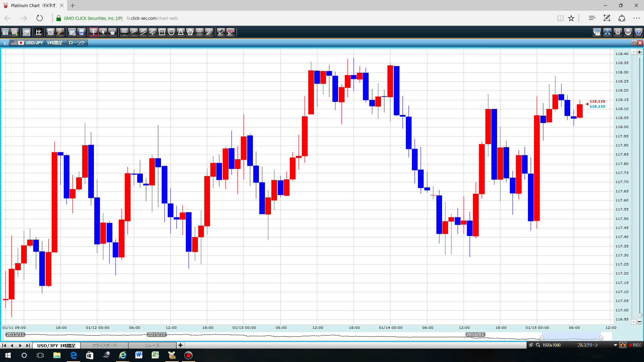Select the trend line drawing tool
Image resolution: width=644 pixels, height=362 pixels.
pos(133,32)
